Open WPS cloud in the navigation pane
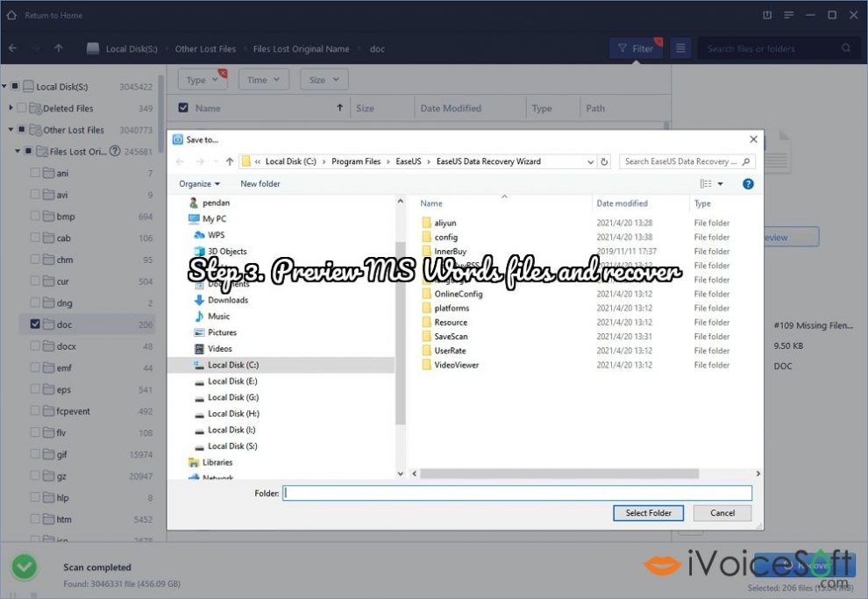 216,235
